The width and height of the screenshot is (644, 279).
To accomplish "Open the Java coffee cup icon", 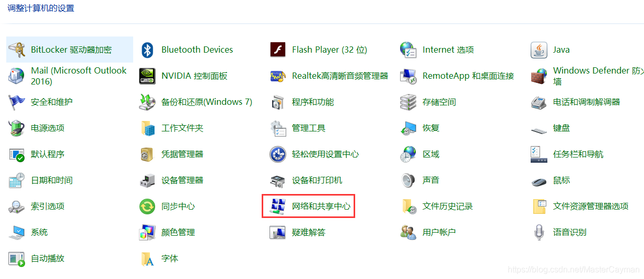I will click(x=539, y=50).
